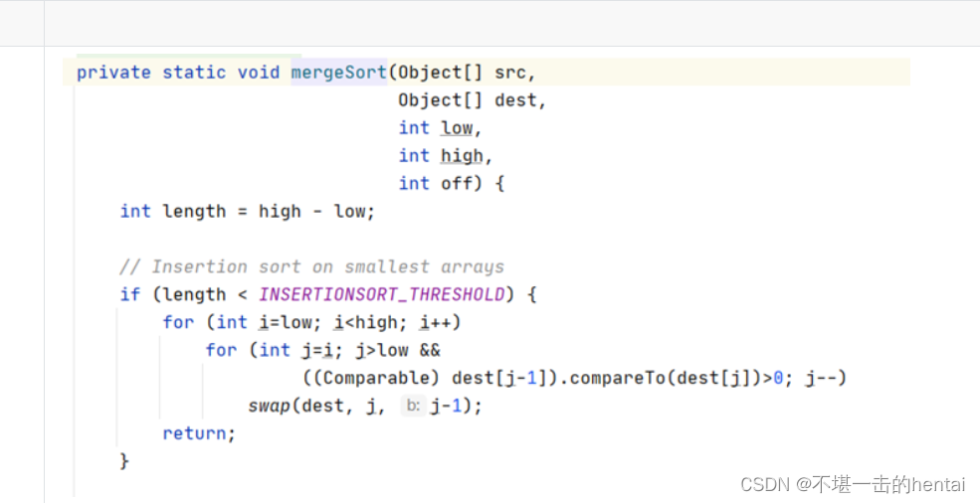Click the 'b:' parameter hint
The height and width of the screenshot is (503, 980).
tap(413, 406)
